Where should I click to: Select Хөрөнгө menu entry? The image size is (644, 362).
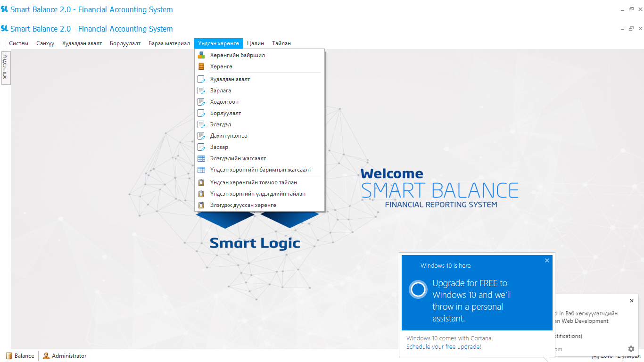pos(259,66)
